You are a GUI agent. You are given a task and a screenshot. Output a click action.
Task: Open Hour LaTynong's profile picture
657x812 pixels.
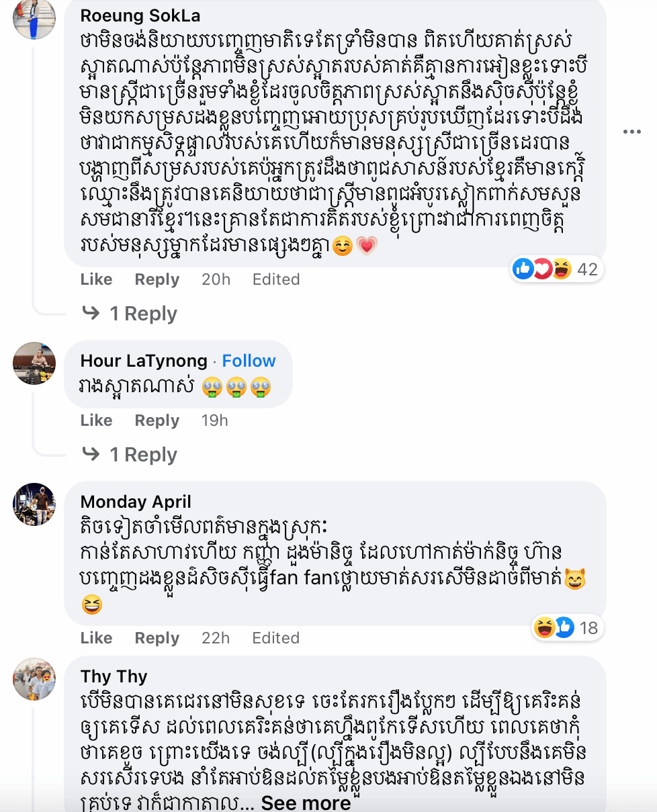pyautogui.click(x=34, y=363)
